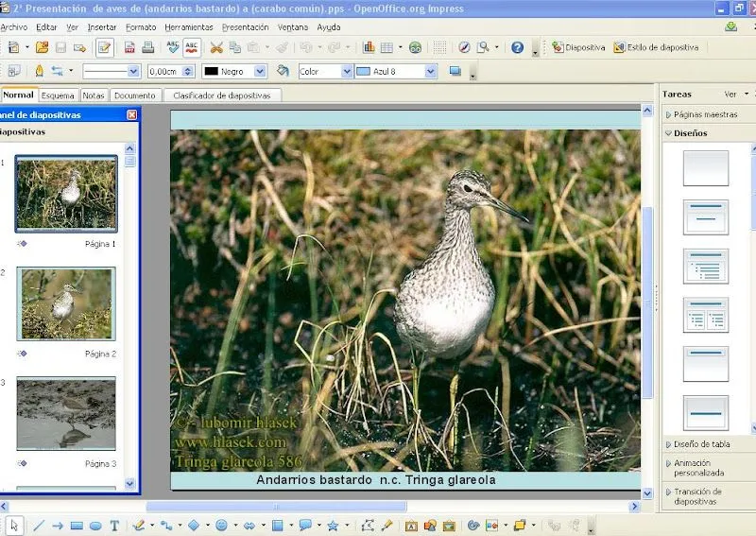Select the Página 2 slide thumbnail

pyautogui.click(x=66, y=303)
